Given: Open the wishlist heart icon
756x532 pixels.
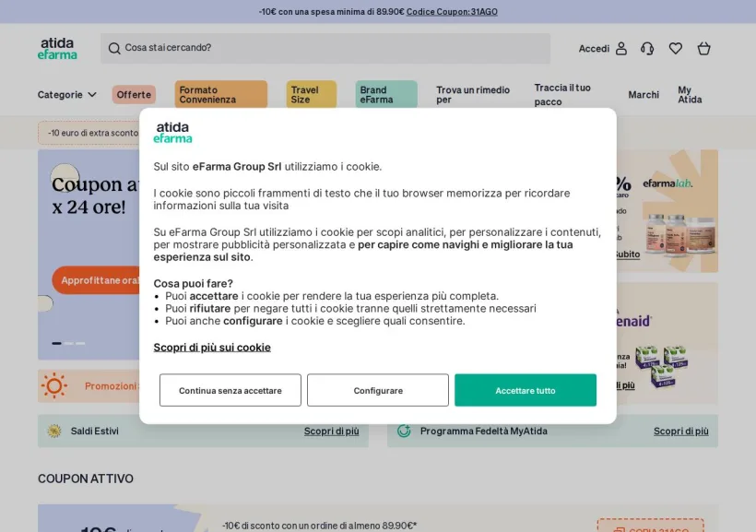Looking at the screenshot, I should pos(676,48).
